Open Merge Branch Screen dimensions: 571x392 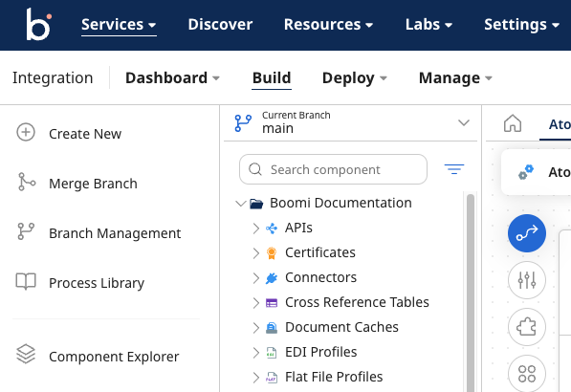93,184
